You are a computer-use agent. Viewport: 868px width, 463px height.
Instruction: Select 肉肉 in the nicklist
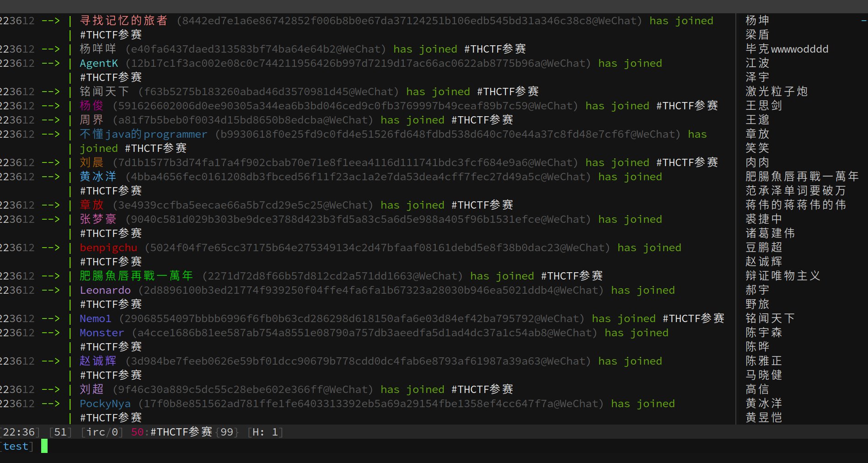757,162
